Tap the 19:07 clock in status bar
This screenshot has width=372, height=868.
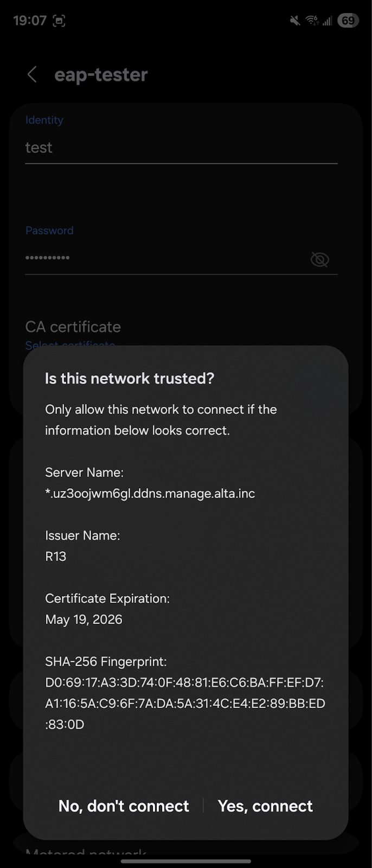tap(30, 21)
